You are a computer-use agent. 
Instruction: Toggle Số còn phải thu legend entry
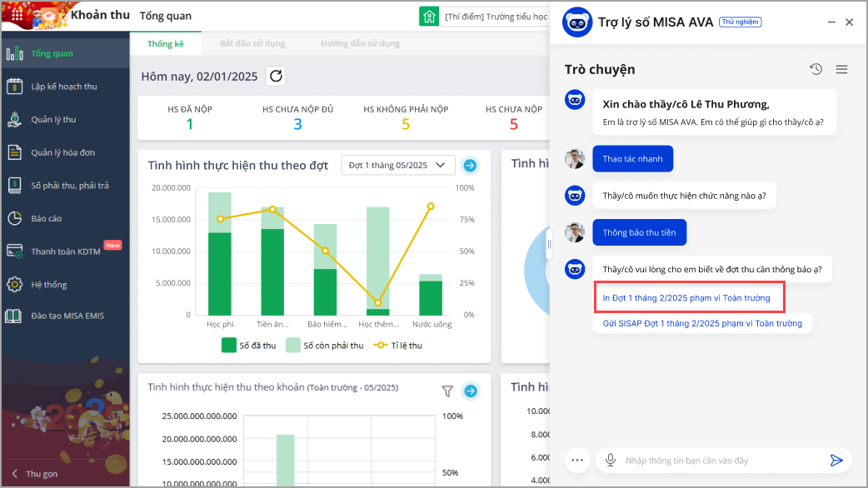[x=325, y=346]
